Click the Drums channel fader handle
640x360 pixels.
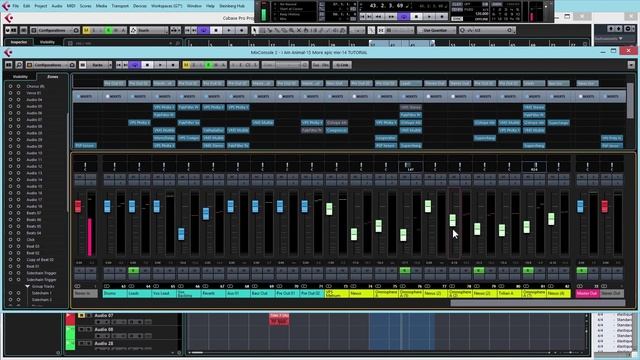107,206
